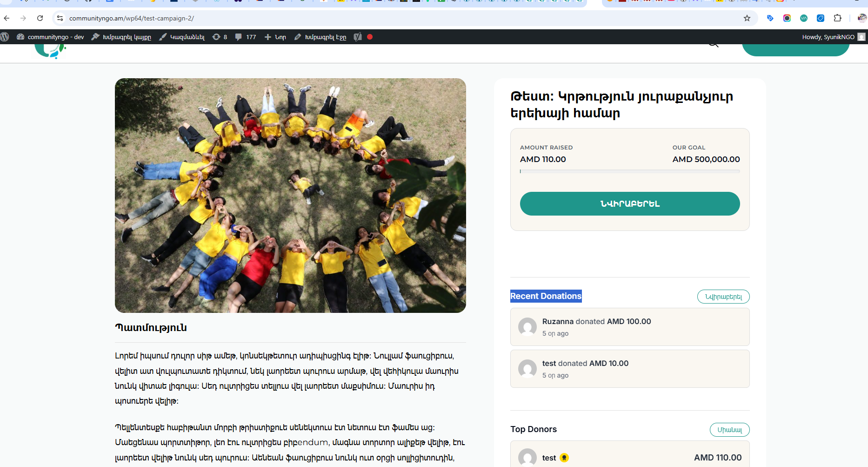Click the Նվիրաբերել button beside Recent Donations
This screenshot has height=467, width=868.
coord(723,297)
